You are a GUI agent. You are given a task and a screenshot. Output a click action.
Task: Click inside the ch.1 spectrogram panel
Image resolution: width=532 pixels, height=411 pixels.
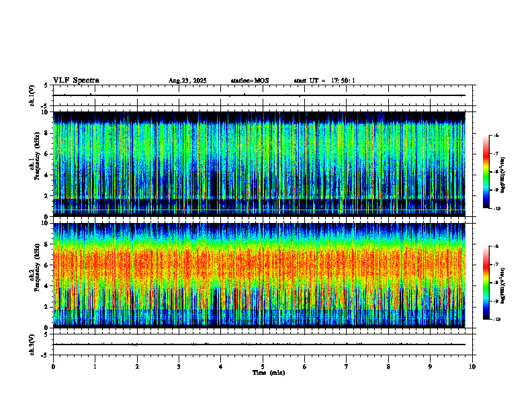coord(259,164)
